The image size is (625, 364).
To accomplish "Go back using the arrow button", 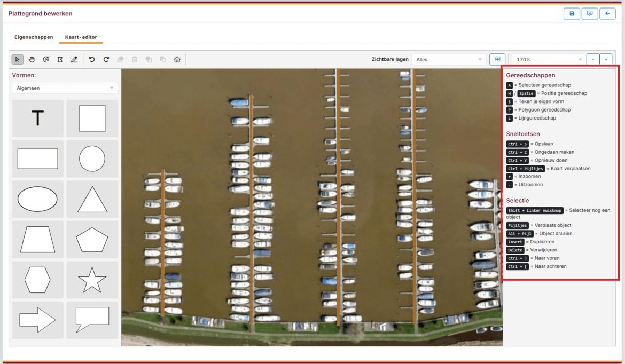I will point(607,13).
